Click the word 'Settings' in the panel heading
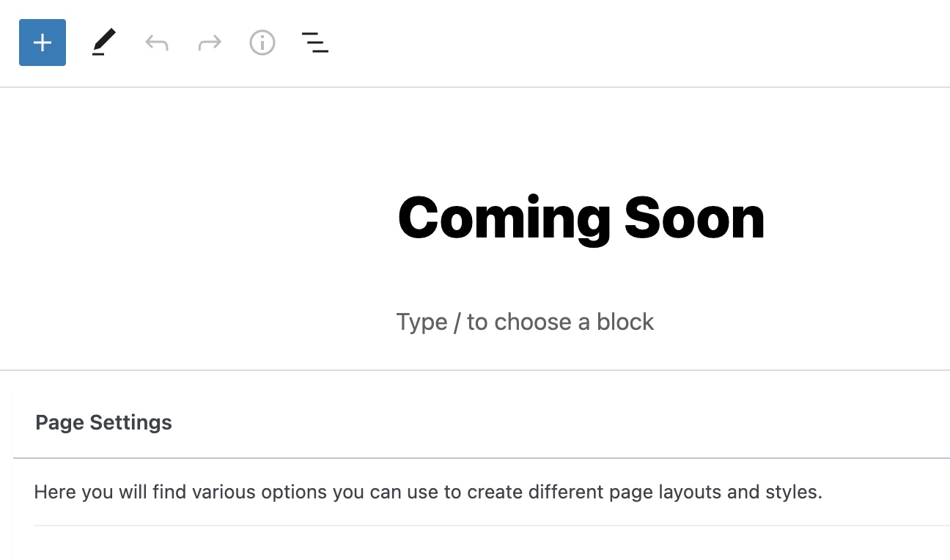 point(130,422)
